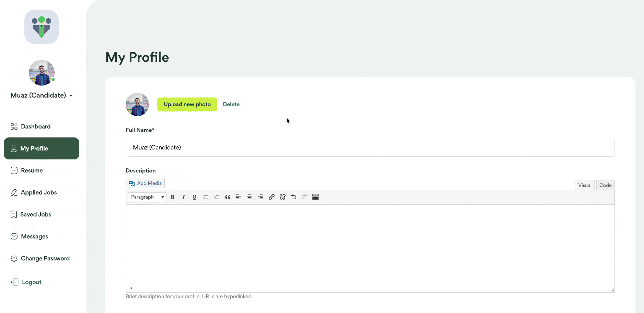Image resolution: width=644 pixels, height=313 pixels.
Task: Open Applied Jobs in the sidebar
Action: point(39,192)
